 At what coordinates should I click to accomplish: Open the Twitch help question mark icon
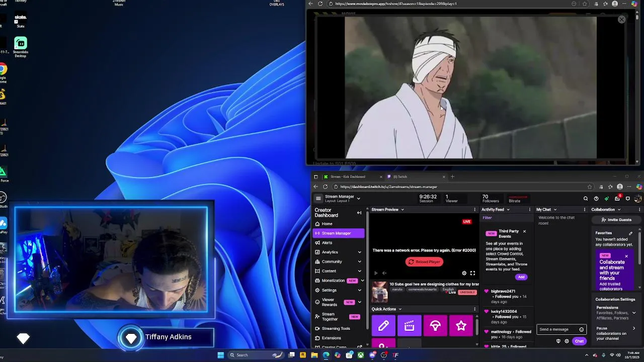click(596, 199)
